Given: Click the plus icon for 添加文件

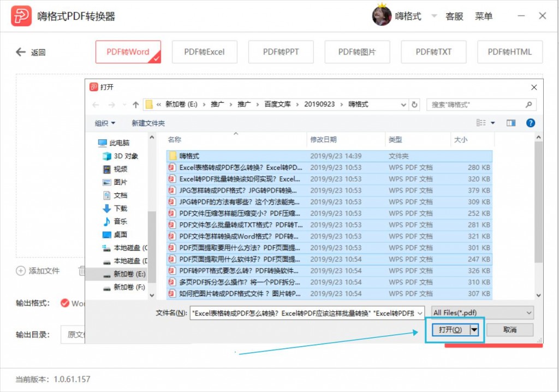Looking at the screenshot, I should 21,271.
